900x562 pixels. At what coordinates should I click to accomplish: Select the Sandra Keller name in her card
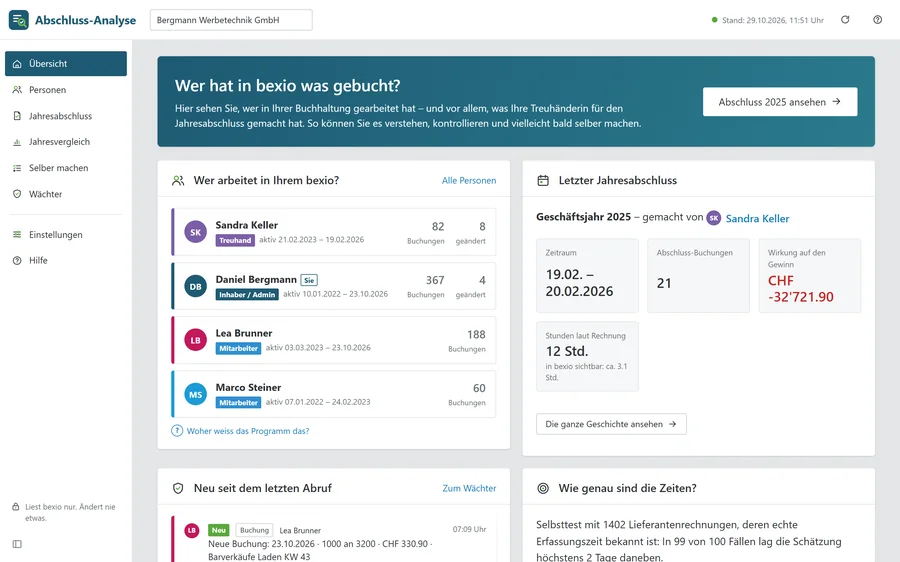[x=247, y=225]
